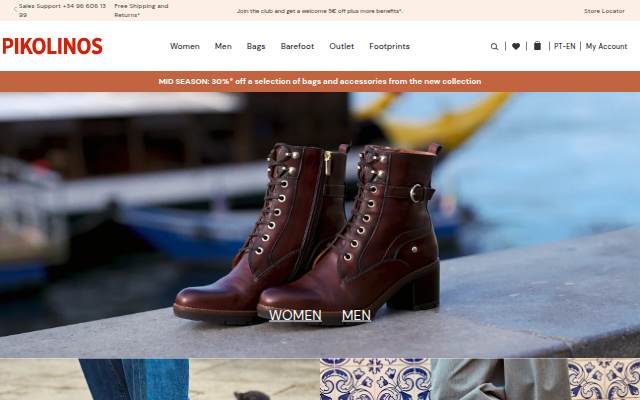Open the Barefoot menu
640x400 pixels.
[298, 47]
